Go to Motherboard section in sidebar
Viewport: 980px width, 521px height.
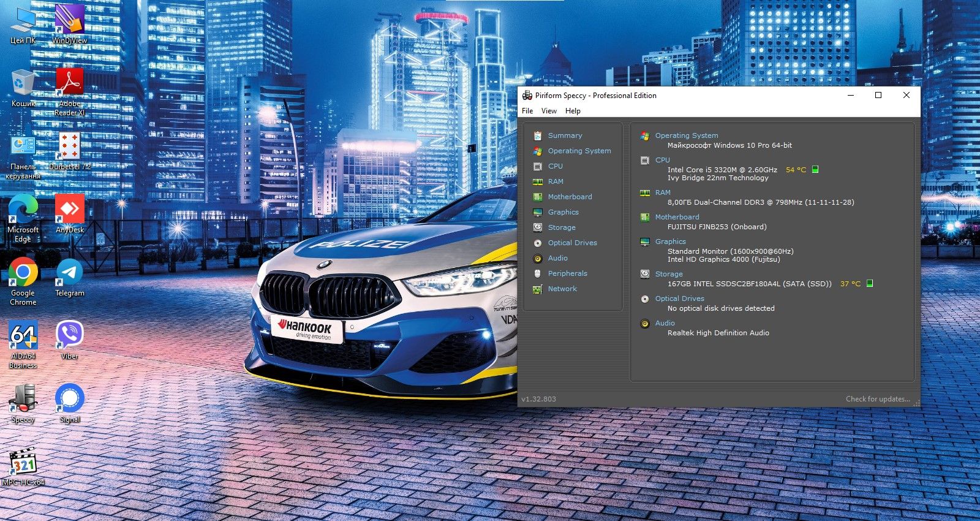(x=570, y=197)
